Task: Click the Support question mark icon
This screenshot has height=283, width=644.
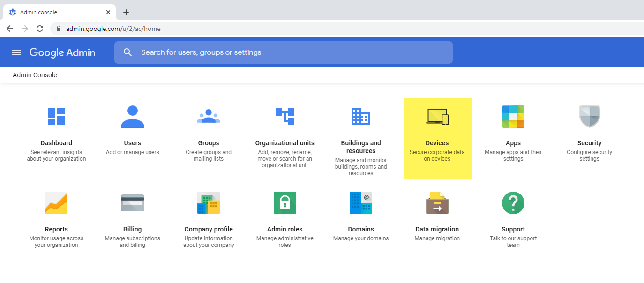Action: pos(513,203)
